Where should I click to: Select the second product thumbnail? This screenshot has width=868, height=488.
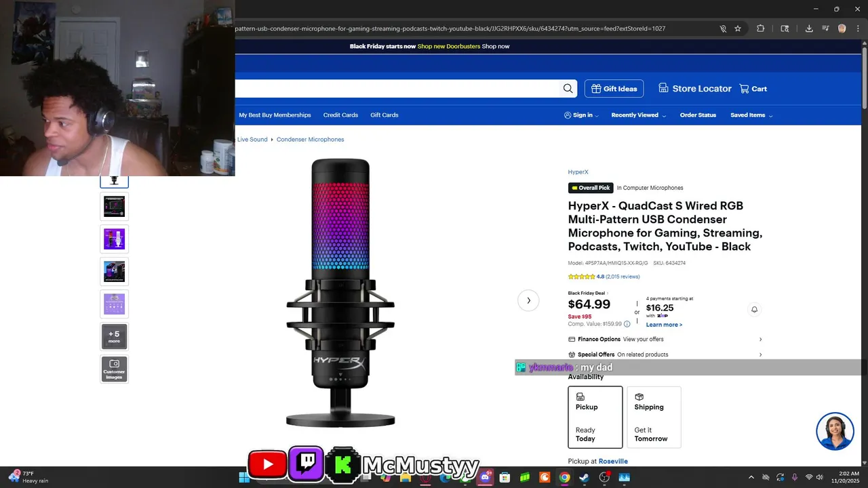pos(114,206)
